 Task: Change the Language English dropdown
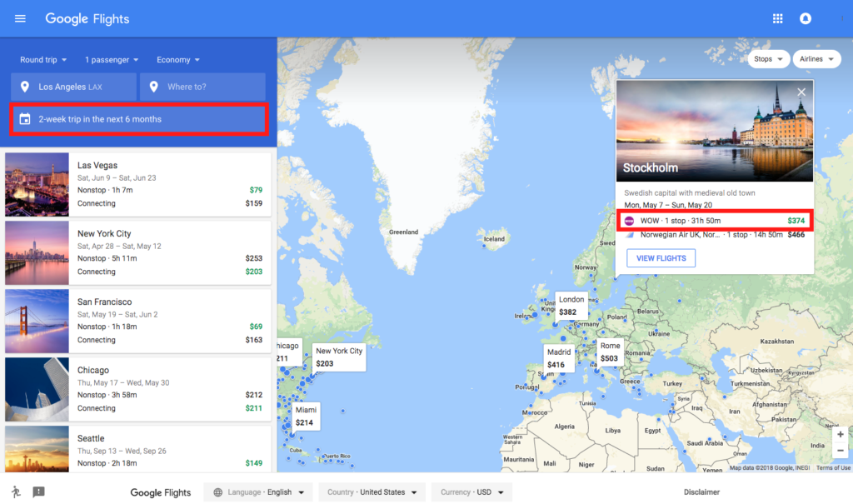(x=258, y=492)
